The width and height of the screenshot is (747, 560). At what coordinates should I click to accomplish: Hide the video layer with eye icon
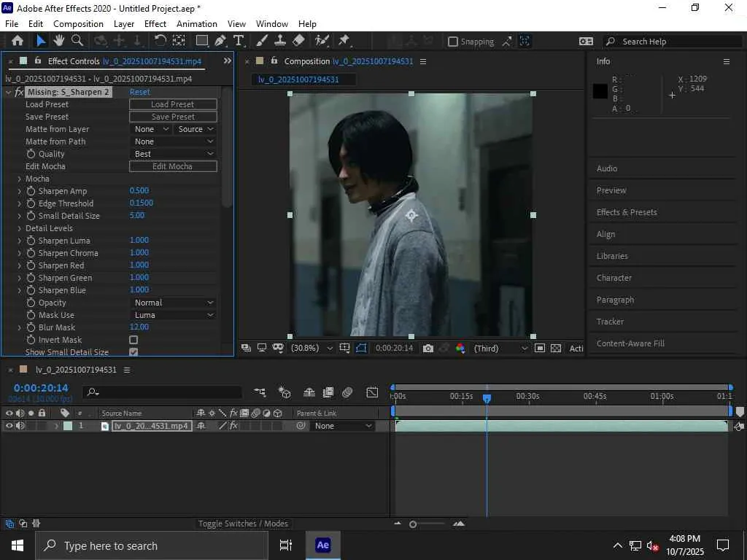point(9,426)
